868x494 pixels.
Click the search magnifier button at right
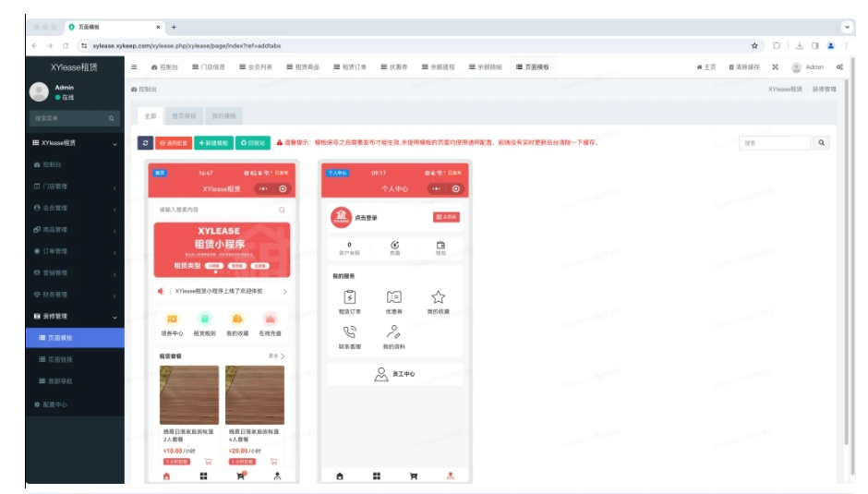[821, 143]
